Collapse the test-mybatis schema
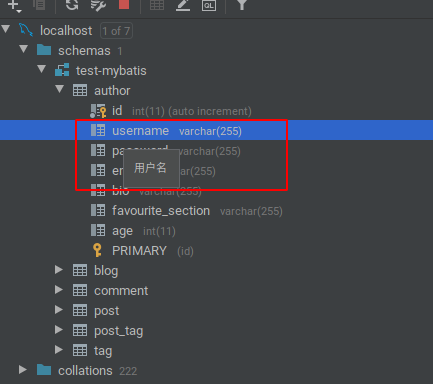Screen dimensions: 433x384 tap(42, 69)
